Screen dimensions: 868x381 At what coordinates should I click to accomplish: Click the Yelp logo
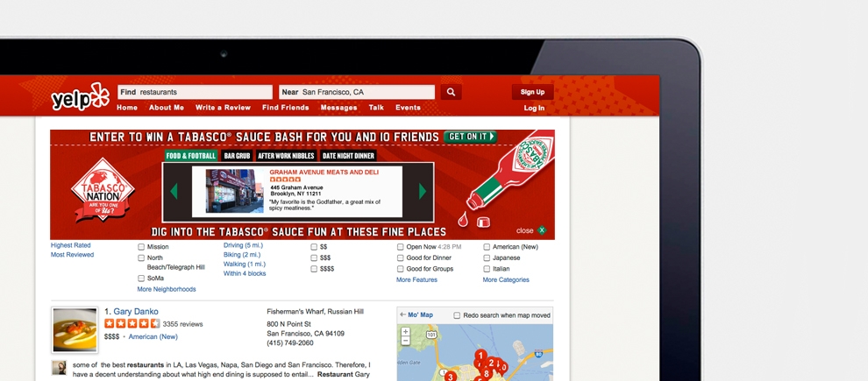point(81,97)
